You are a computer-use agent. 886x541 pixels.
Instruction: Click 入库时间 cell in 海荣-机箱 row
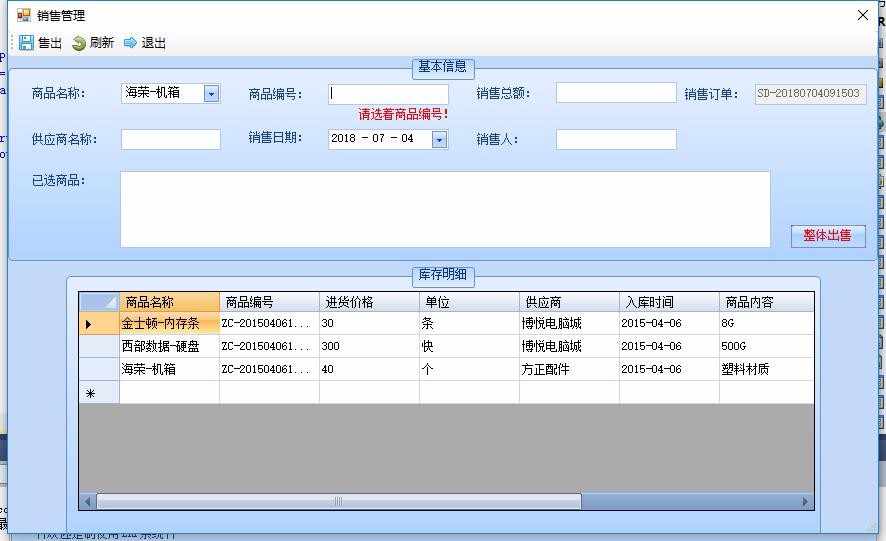click(x=670, y=369)
